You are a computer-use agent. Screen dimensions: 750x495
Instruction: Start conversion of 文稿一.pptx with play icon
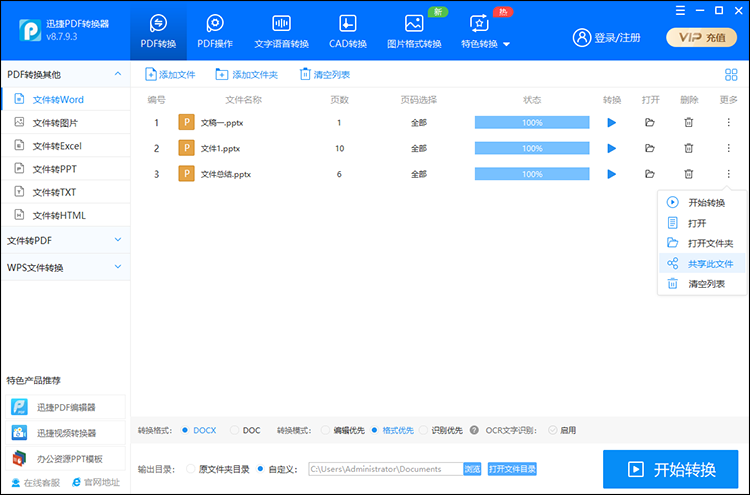(x=611, y=123)
